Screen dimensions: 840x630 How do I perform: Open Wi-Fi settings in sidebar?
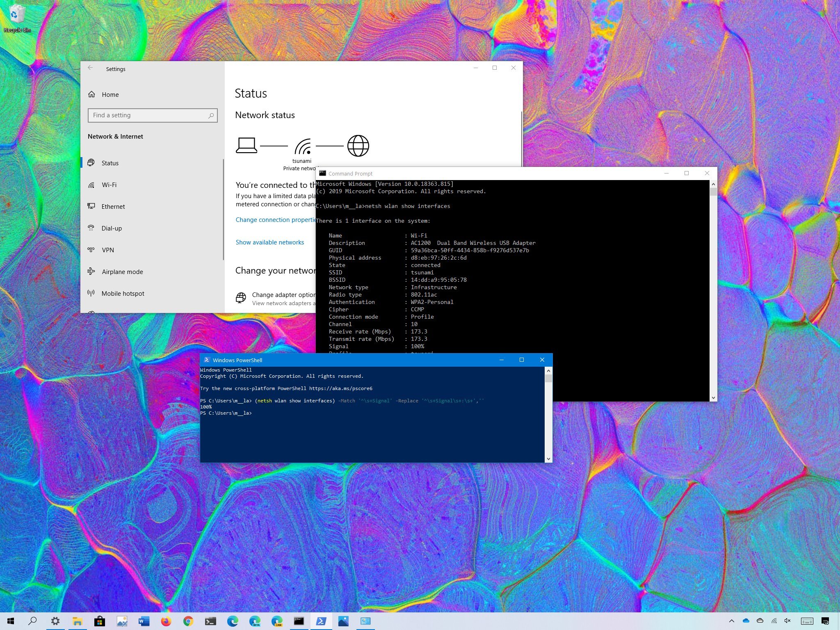click(x=109, y=185)
